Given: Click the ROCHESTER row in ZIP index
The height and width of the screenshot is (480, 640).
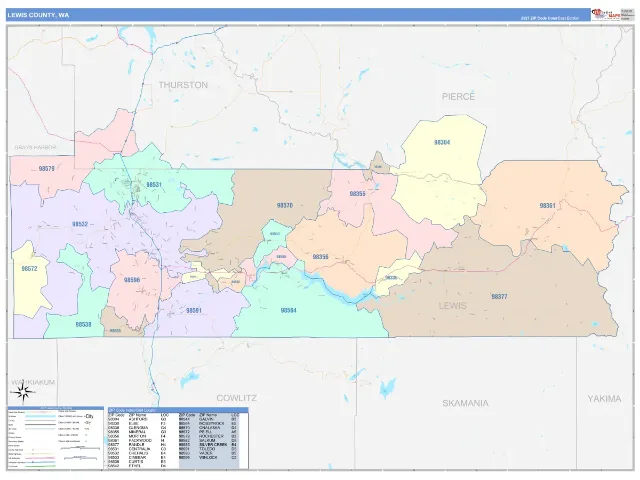Looking at the screenshot, I should coord(209,436).
